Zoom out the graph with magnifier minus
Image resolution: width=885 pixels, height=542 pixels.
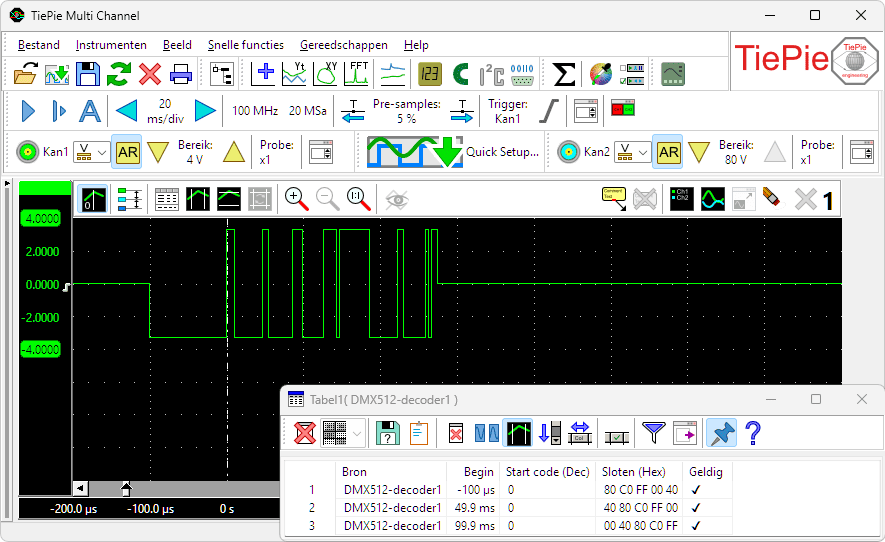[x=327, y=199]
